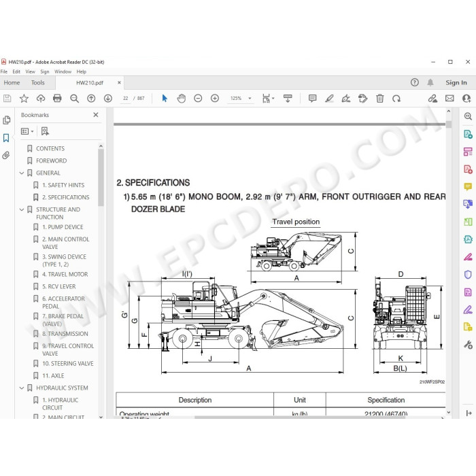Viewport: 476px width, 476px height.
Task: Expand the right tools pane arrow
Action: point(469,413)
